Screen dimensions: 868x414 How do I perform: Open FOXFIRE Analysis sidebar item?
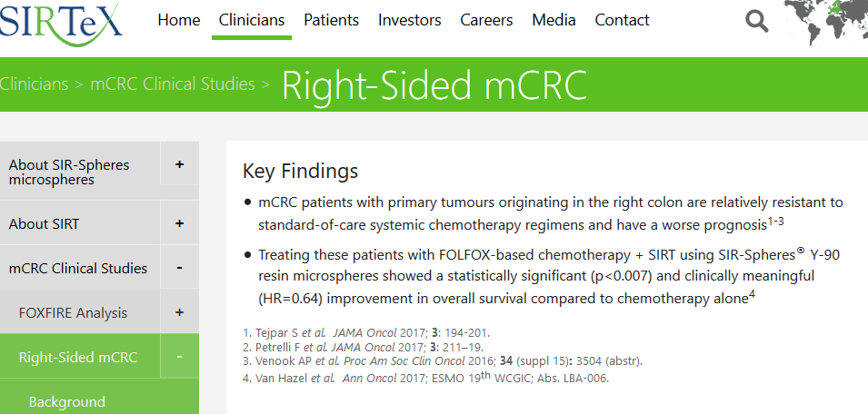[73, 313]
